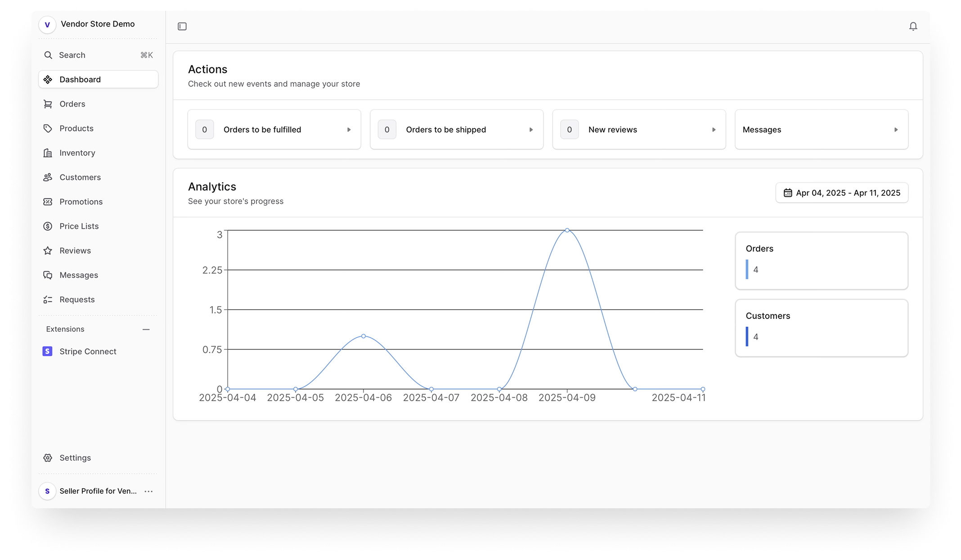Click Seller Profile for Ven... label
The image size is (961, 560).
click(x=98, y=491)
